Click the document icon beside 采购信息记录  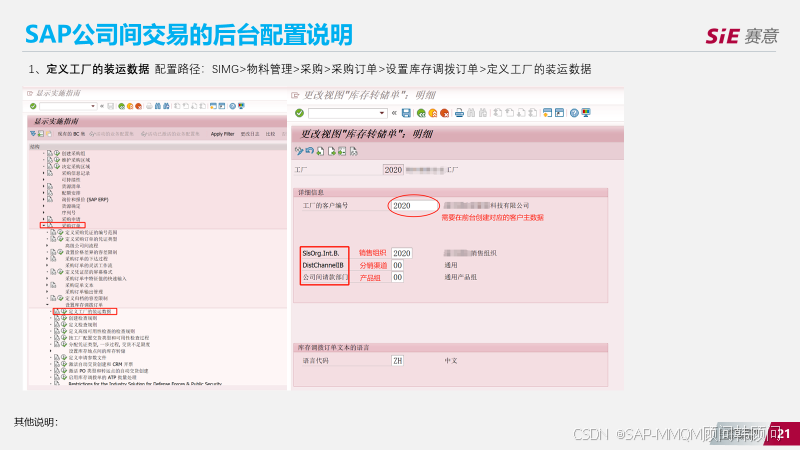49,173
